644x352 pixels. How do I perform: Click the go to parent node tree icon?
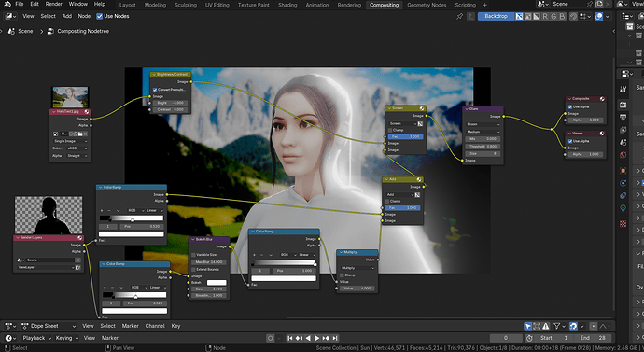click(x=471, y=17)
